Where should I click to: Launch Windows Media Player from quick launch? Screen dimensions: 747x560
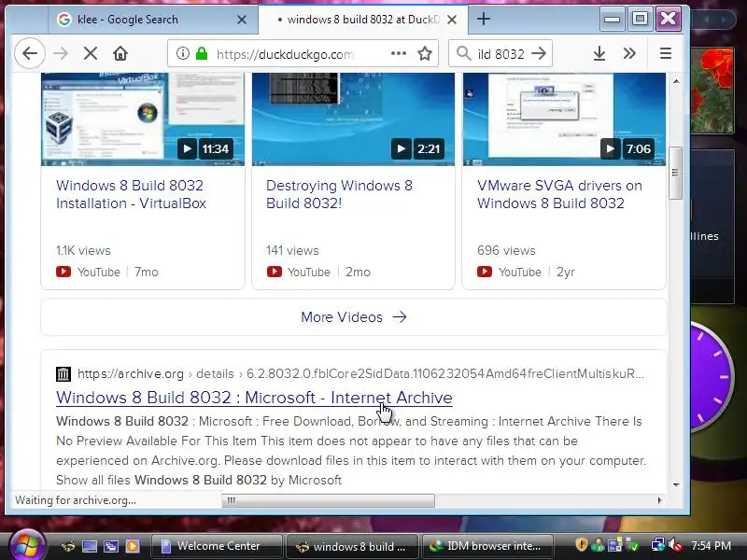[133, 546]
